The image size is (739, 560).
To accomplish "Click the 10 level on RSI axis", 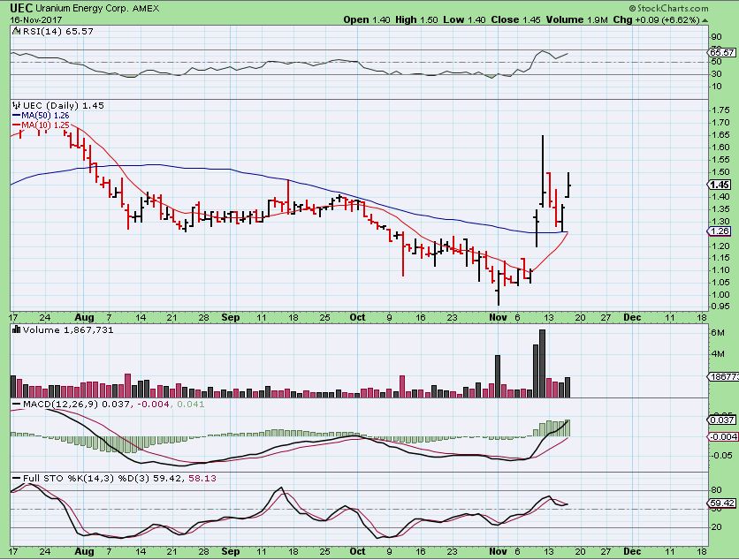I will point(716,87).
